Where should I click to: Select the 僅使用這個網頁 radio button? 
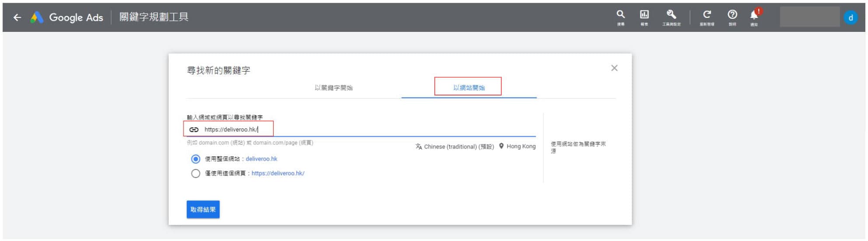[x=196, y=173]
